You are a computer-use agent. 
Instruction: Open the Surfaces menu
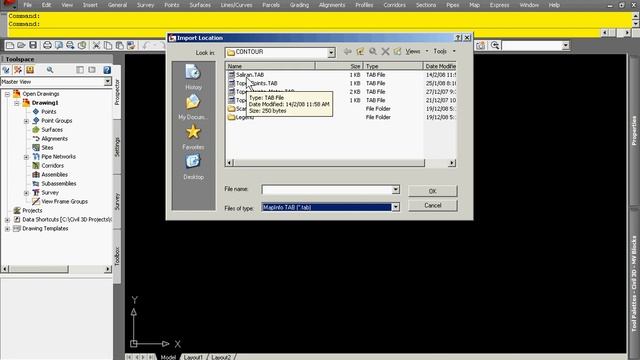[x=200, y=5]
